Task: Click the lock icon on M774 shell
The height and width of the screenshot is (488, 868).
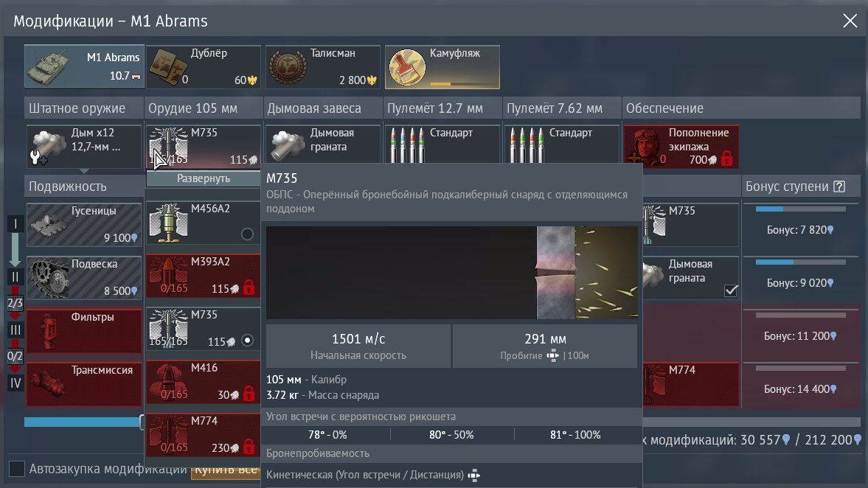Action: pos(249,447)
